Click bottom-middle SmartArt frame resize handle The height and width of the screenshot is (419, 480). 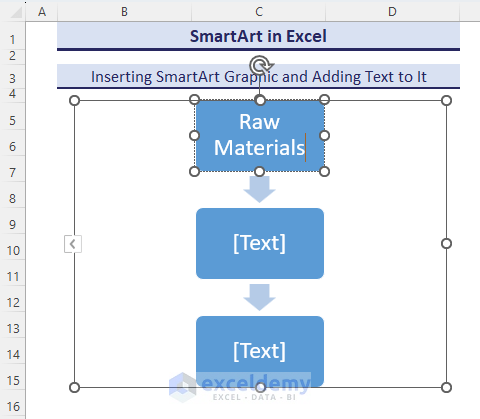point(260,387)
